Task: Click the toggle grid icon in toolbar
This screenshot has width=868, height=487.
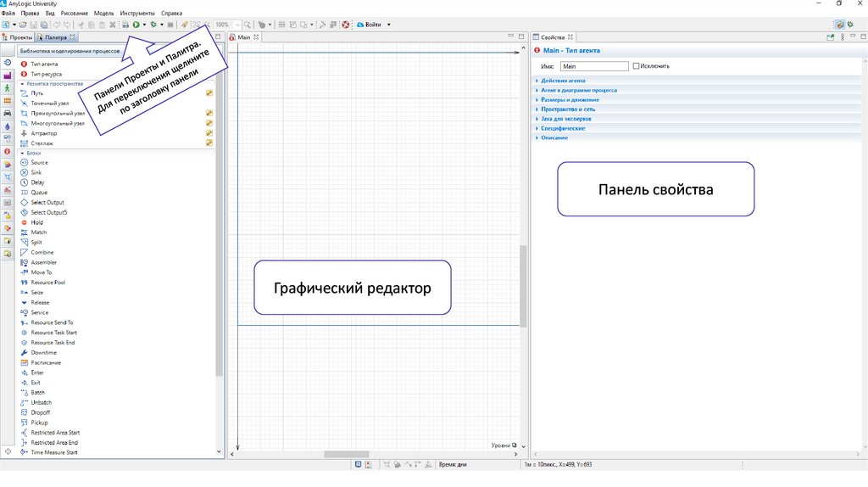Action: click(x=282, y=25)
